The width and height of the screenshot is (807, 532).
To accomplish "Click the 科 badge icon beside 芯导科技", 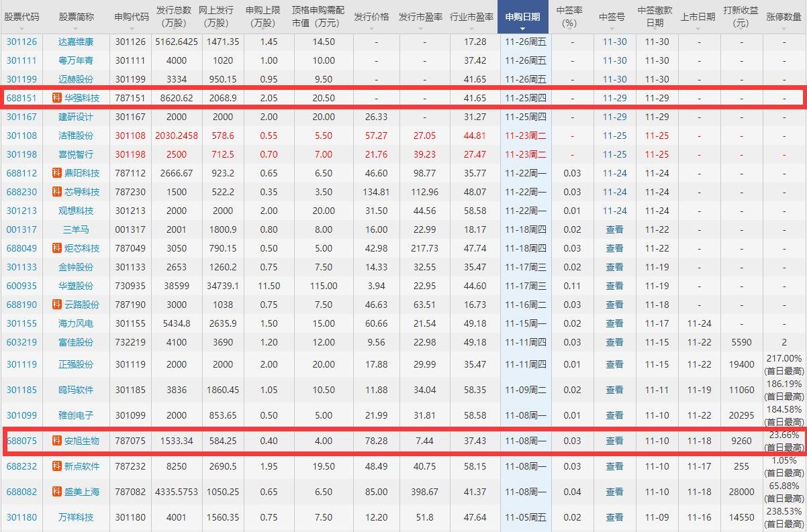I will click(x=57, y=192).
